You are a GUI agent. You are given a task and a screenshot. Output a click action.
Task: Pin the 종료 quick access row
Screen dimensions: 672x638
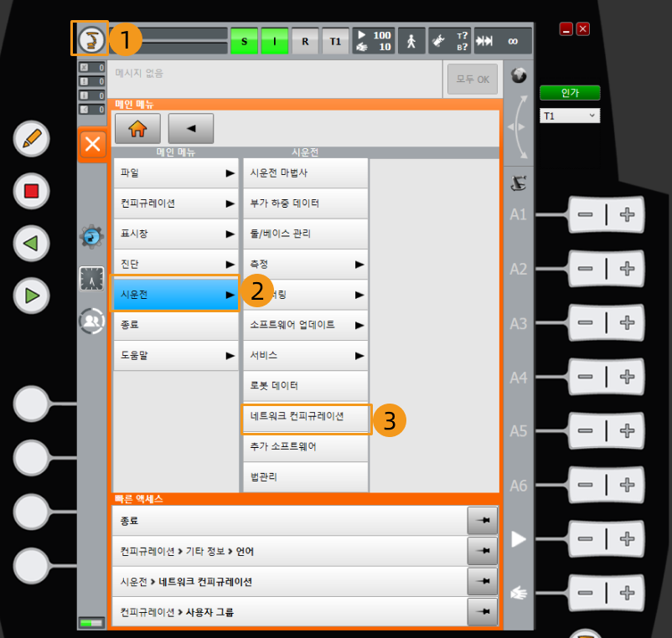(x=483, y=520)
